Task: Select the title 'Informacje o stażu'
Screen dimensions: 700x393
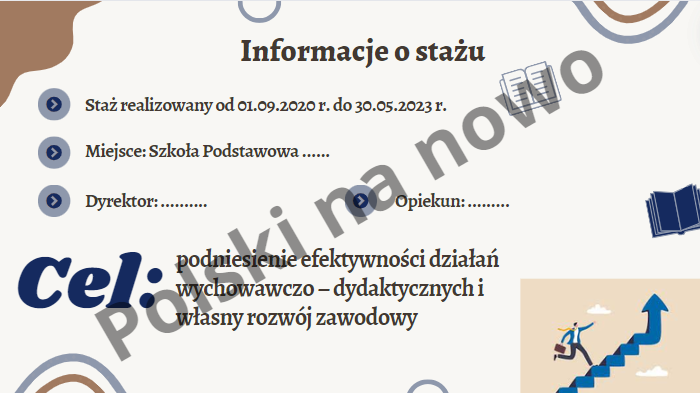Action: tap(362, 51)
